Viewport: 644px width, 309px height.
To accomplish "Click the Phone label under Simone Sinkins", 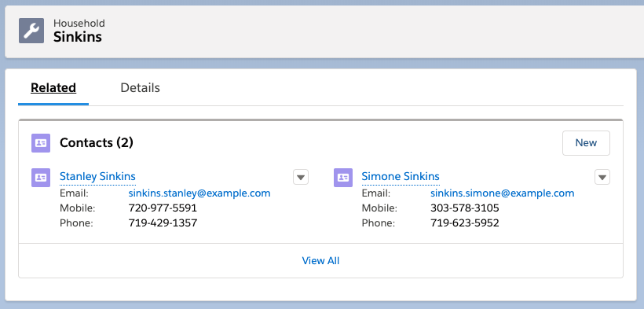I will [x=379, y=223].
